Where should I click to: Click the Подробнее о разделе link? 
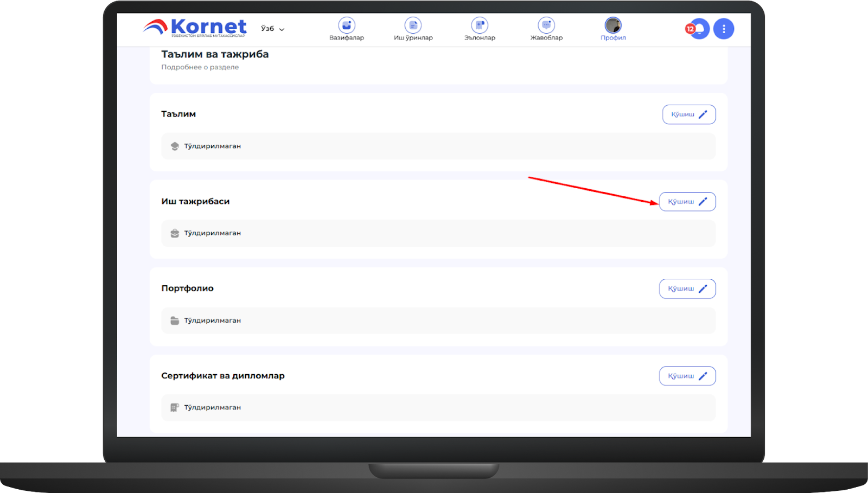pos(200,67)
